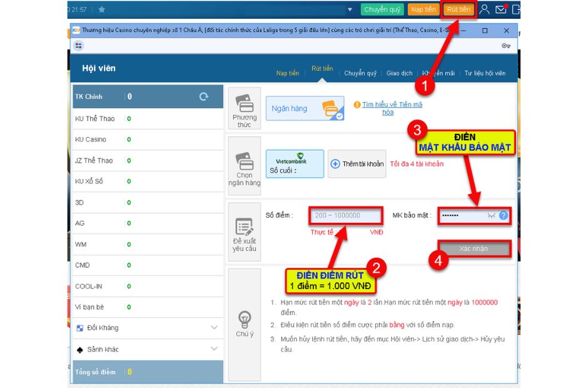This screenshot has width=588, height=388.
Task: Click the site settings tune icon
Action: pyautogui.click(x=78, y=46)
